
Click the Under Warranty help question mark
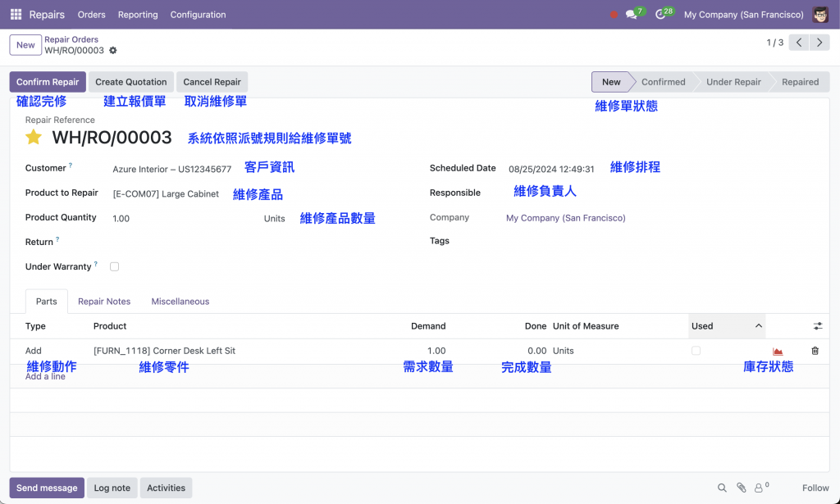coord(96,264)
